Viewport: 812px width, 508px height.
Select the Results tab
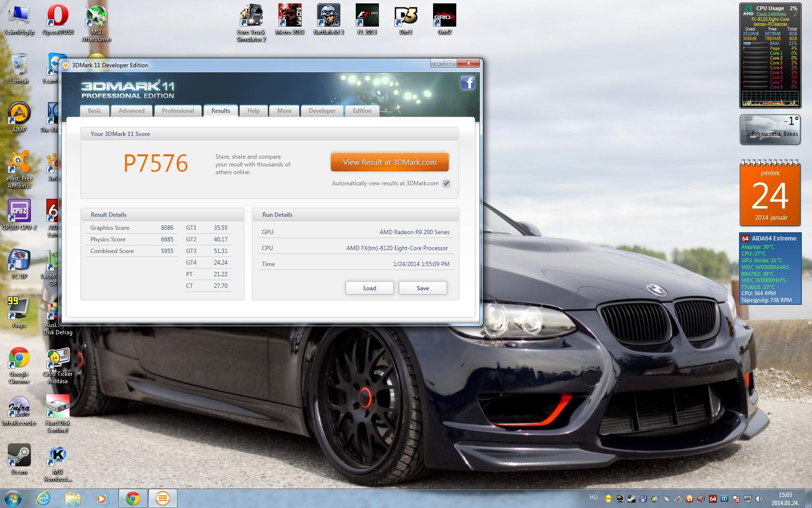tap(221, 111)
